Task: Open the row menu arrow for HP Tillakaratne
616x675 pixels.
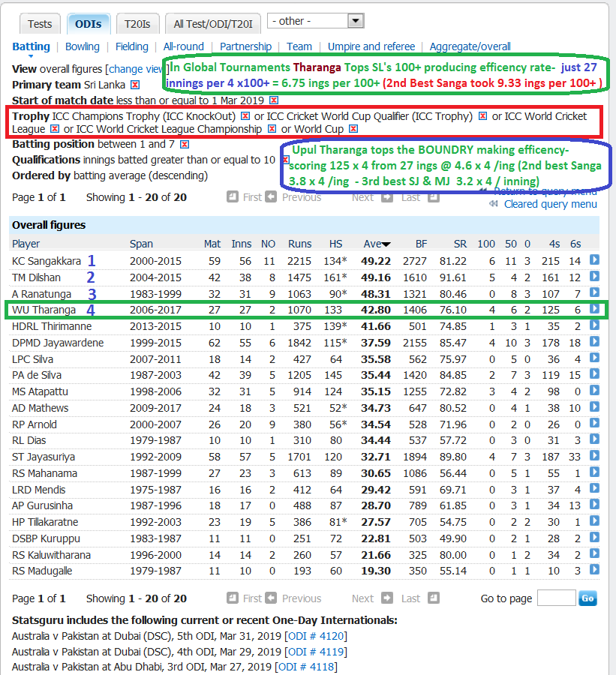Action: point(594,520)
